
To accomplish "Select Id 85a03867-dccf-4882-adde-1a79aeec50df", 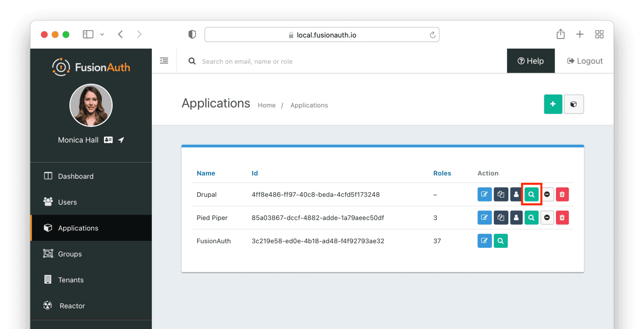I will point(318,218).
